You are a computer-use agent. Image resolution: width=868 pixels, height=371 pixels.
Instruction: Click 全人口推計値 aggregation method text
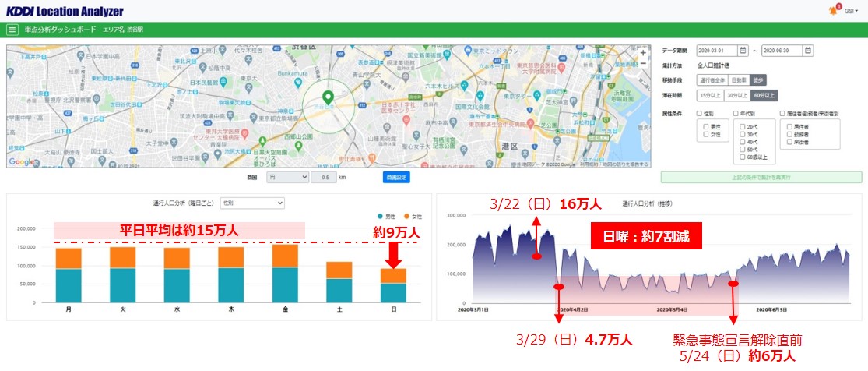click(x=712, y=65)
